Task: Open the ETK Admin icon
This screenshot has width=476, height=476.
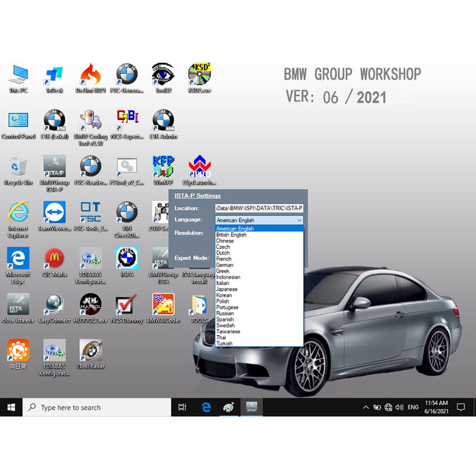Action: click(x=163, y=124)
